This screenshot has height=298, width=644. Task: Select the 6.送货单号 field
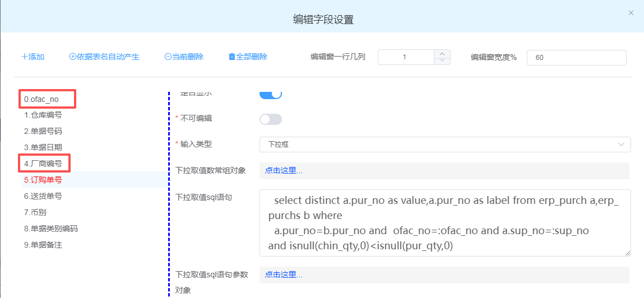tap(43, 197)
